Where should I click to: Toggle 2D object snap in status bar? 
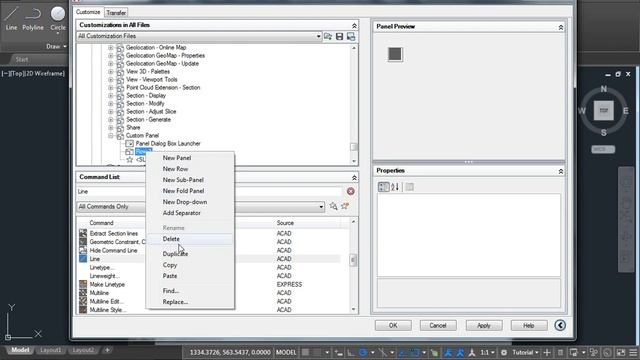pyautogui.click(x=415, y=352)
